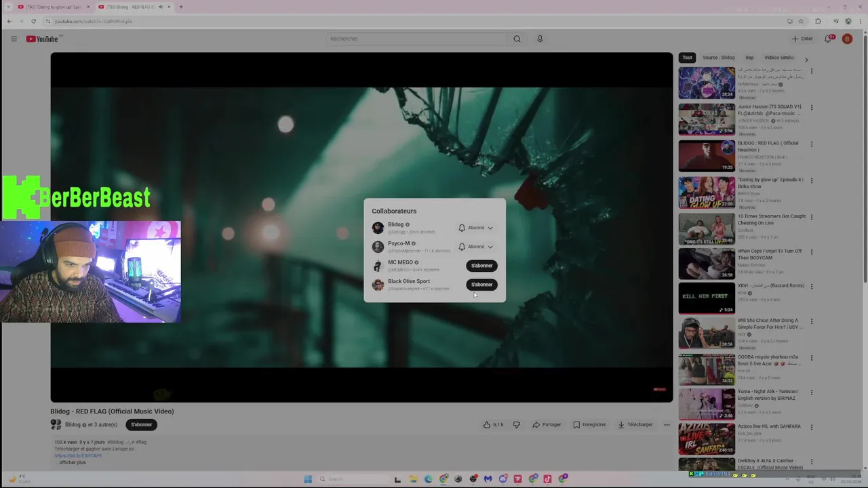Image resolution: width=868 pixels, height=488 pixels.
Task: Open options menu for '10 Times Streamers' video
Action: point(812,218)
